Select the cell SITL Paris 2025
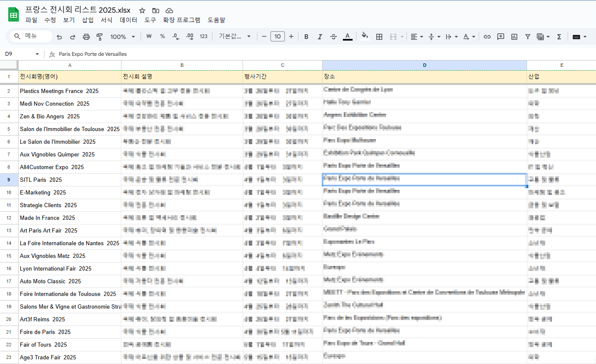 (70, 180)
